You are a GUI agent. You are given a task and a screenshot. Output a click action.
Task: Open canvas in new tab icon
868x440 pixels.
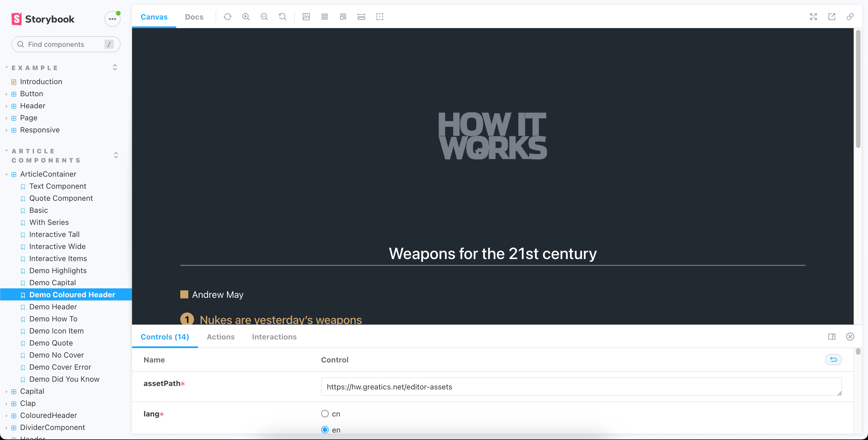832,17
